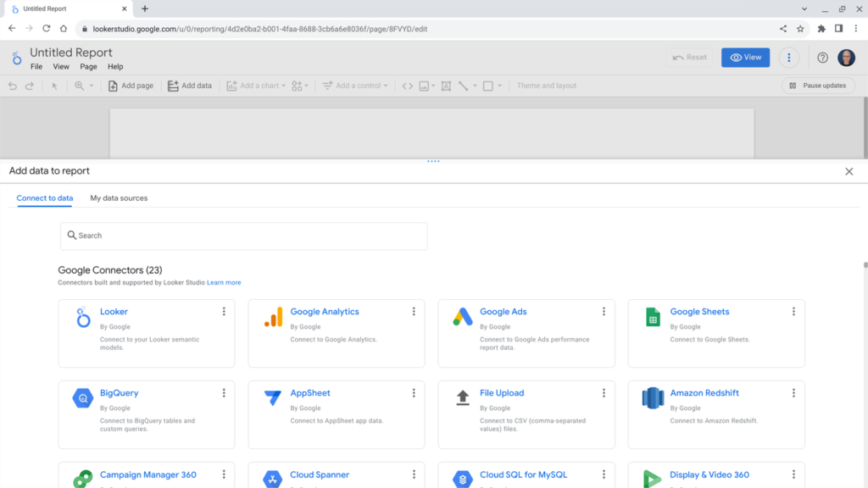The image size is (868, 488).
Task: Click the AppSheet connector icon
Action: (273, 399)
